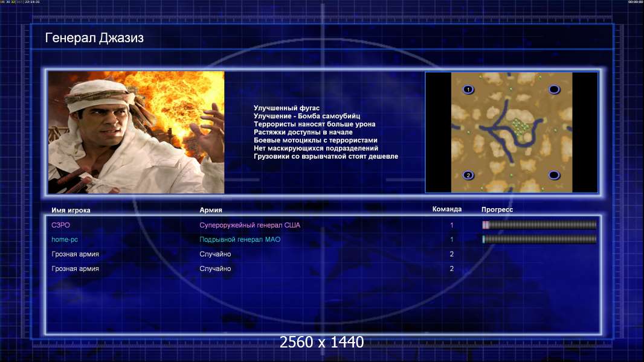The height and width of the screenshot is (362, 644).
Task: Click start position marker 1 on minimap
Action: tap(468, 89)
